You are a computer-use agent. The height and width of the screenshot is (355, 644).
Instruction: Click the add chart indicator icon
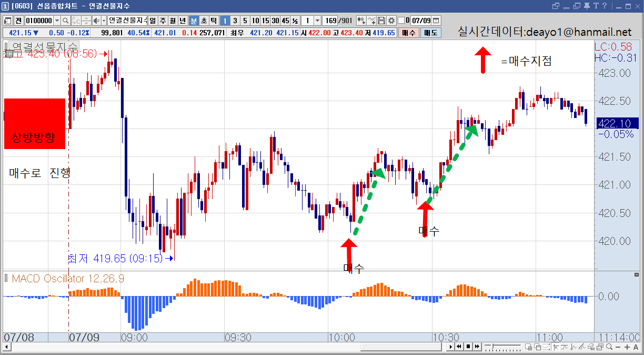(x=361, y=21)
